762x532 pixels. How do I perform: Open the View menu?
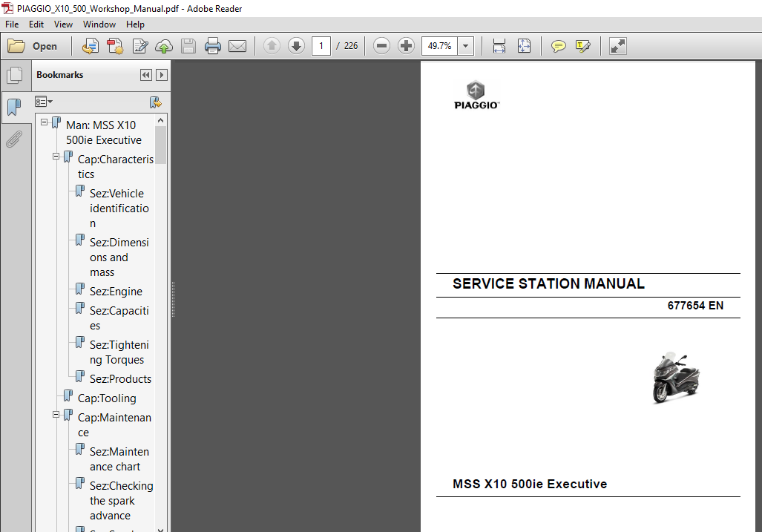pos(63,24)
